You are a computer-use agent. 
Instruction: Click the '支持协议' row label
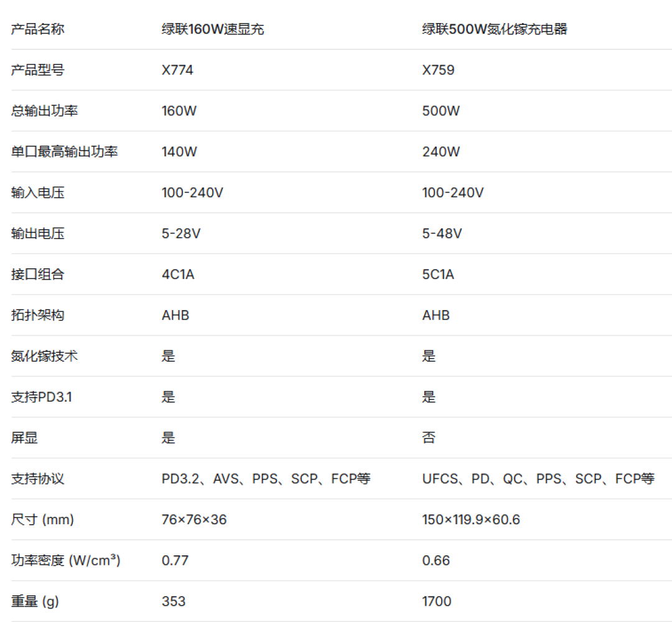point(38,478)
